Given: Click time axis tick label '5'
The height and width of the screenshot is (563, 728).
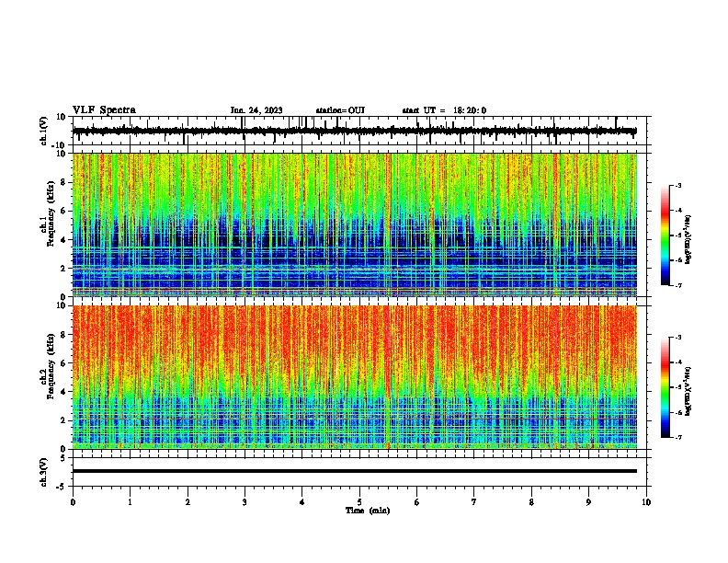Looking at the screenshot, I should (359, 502).
